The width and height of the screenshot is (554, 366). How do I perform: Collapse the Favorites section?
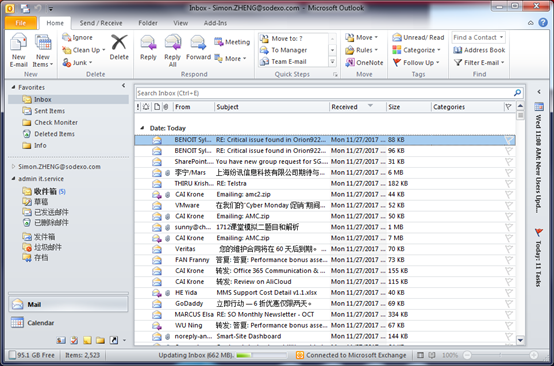pos(13,87)
